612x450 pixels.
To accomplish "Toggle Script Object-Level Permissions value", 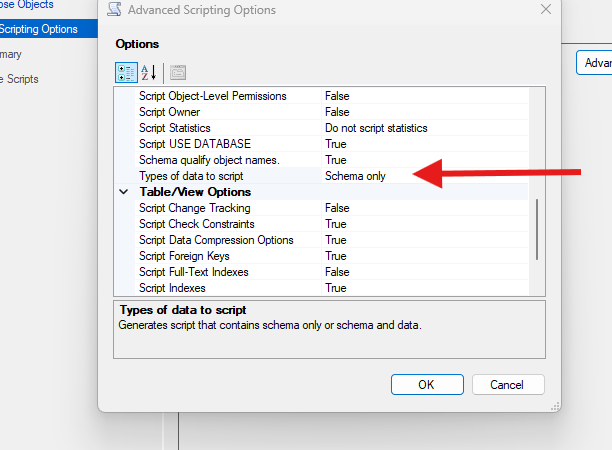I will coord(430,96).
